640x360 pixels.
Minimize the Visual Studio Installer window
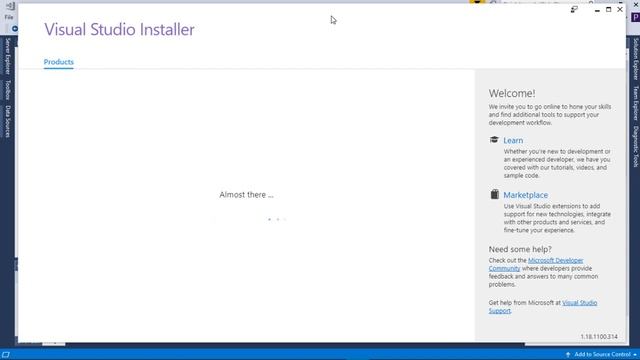[597, 10]
